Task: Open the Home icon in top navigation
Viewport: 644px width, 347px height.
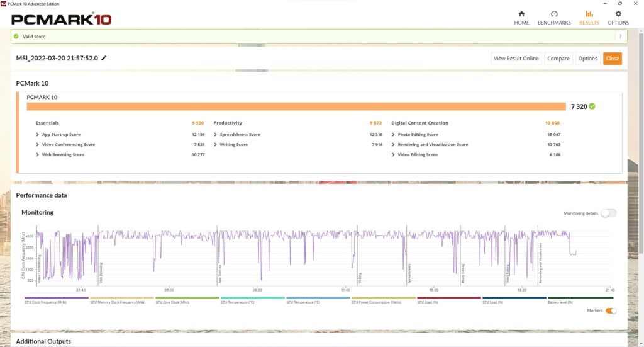Action: [521, 14]
